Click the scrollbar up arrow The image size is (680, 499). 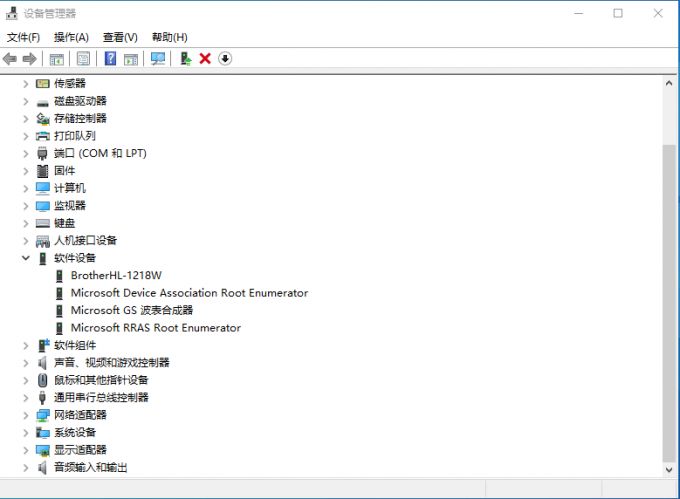coord(669,83)
